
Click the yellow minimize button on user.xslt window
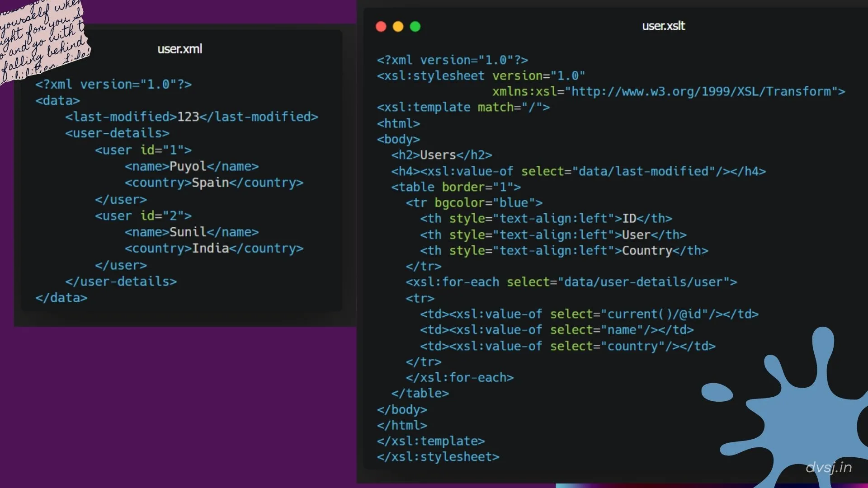(397, 27)
